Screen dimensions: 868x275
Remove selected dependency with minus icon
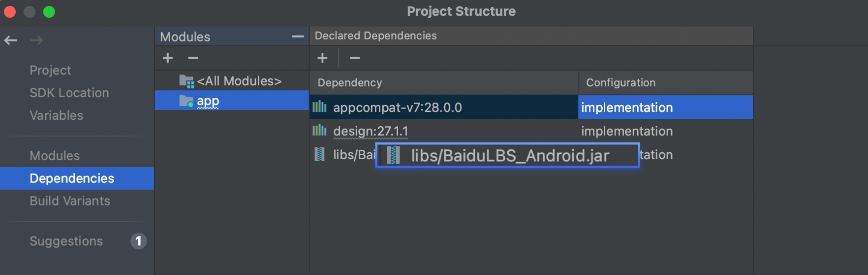(355, 58)
